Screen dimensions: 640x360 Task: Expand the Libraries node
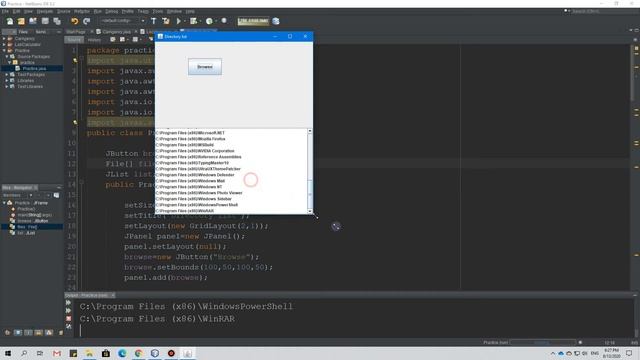coord(7,80)
